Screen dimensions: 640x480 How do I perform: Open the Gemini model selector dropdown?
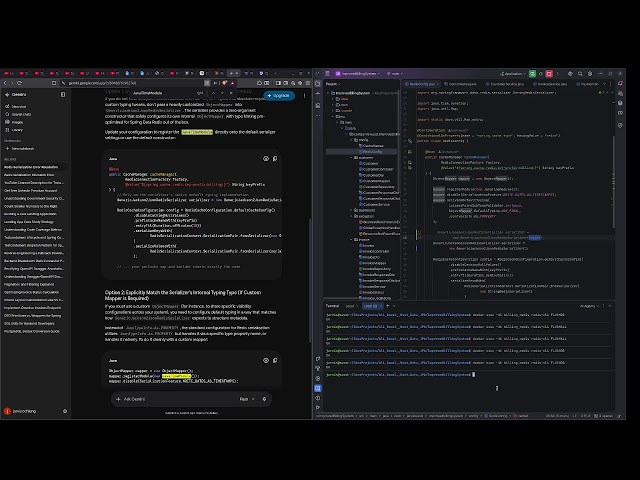(247, 399)
